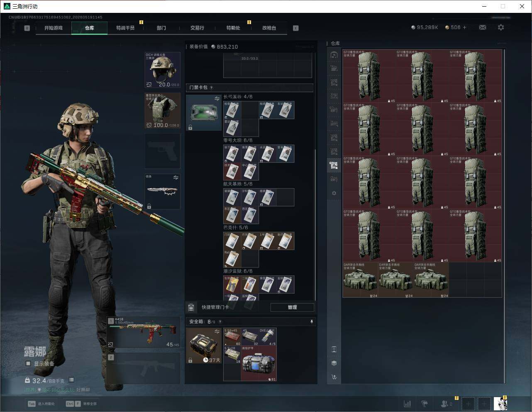
Task: Open the weight details list icon
Action: (x=71, y=380)
